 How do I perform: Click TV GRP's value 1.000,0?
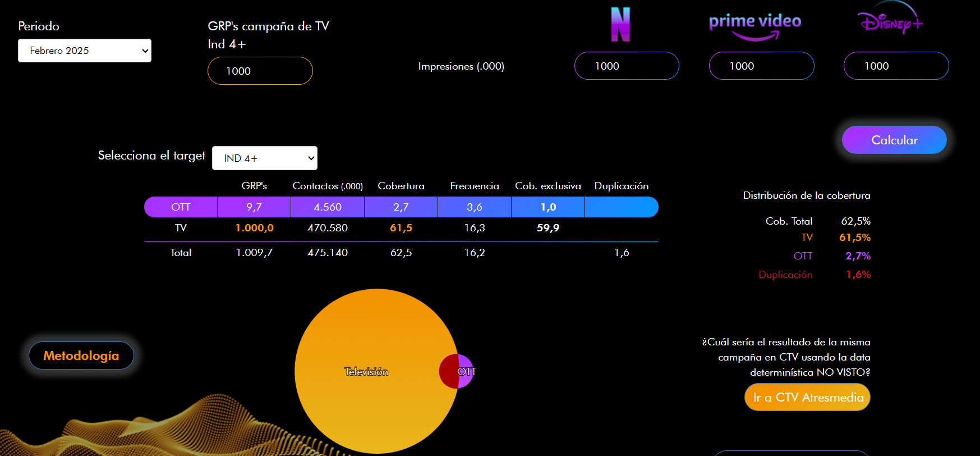click(x=254, y=227)
